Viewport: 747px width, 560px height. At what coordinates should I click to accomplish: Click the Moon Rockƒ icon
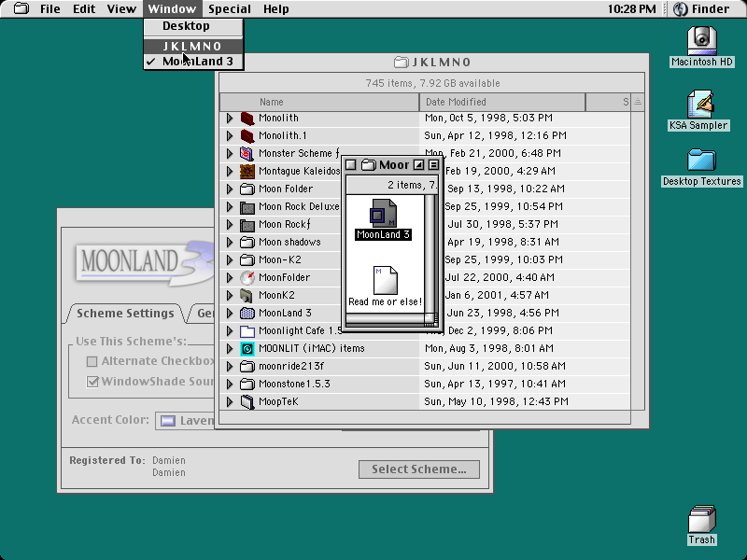tap(247, 224)
